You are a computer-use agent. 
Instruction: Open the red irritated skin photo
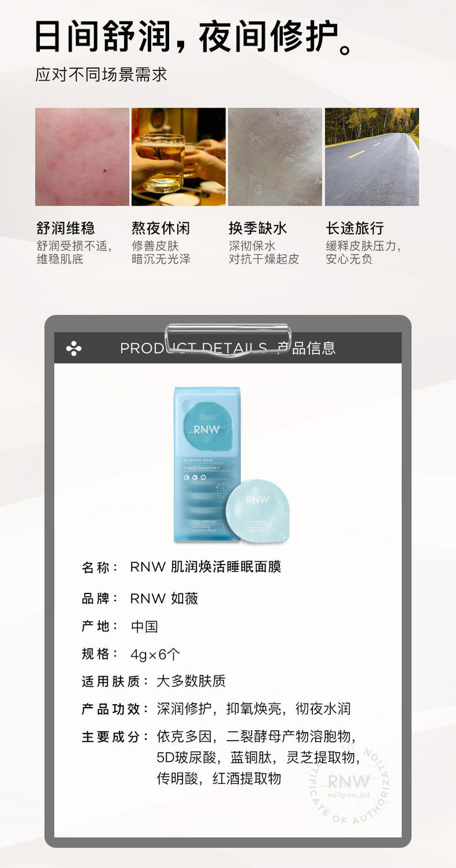point(82,157)
